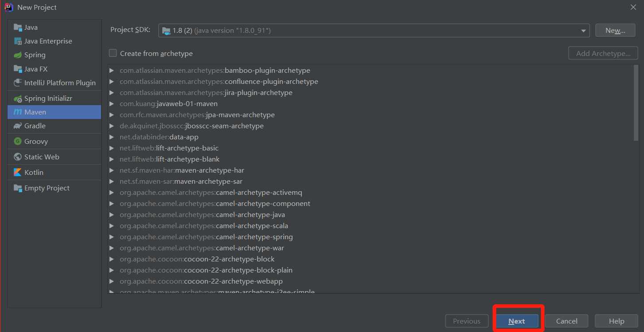Select cocoon-22-archetype-webapp row
644x332 pixels.
click(371, 281)
